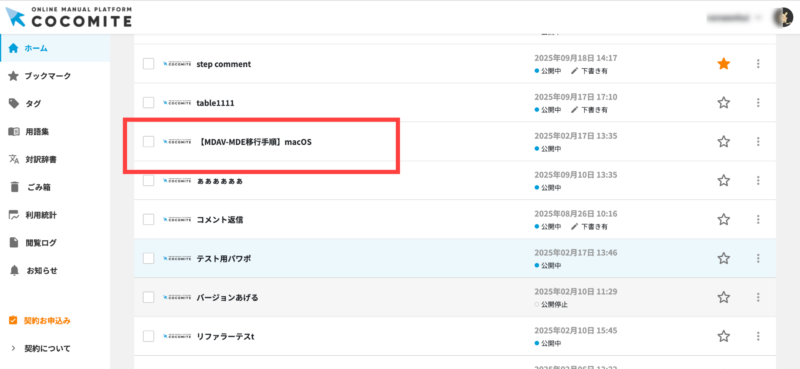Bookmark リファラーテスt with the star
The height and width of the screenshot is (369, 800).
coord(723,336)
